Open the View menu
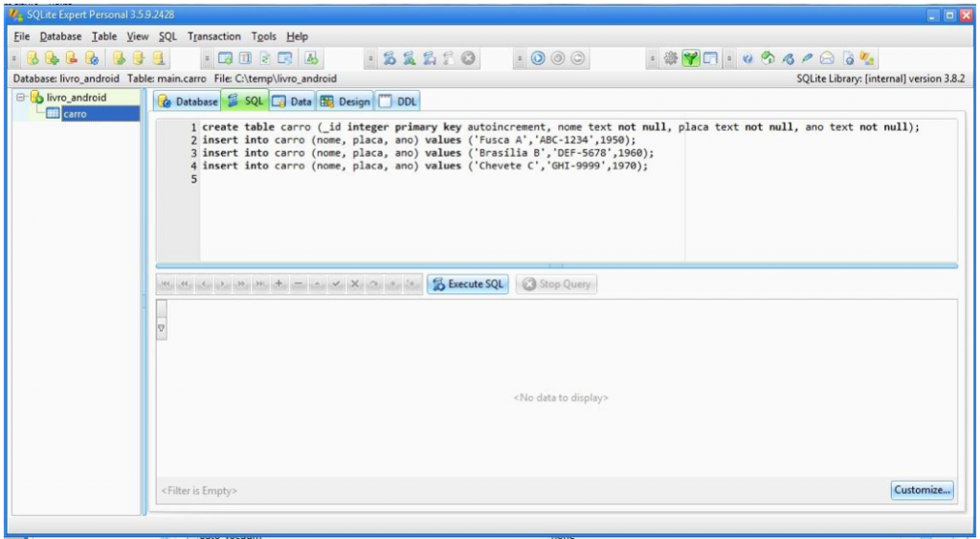The height and width of the screenshot is (539, 980). point(138,36)
